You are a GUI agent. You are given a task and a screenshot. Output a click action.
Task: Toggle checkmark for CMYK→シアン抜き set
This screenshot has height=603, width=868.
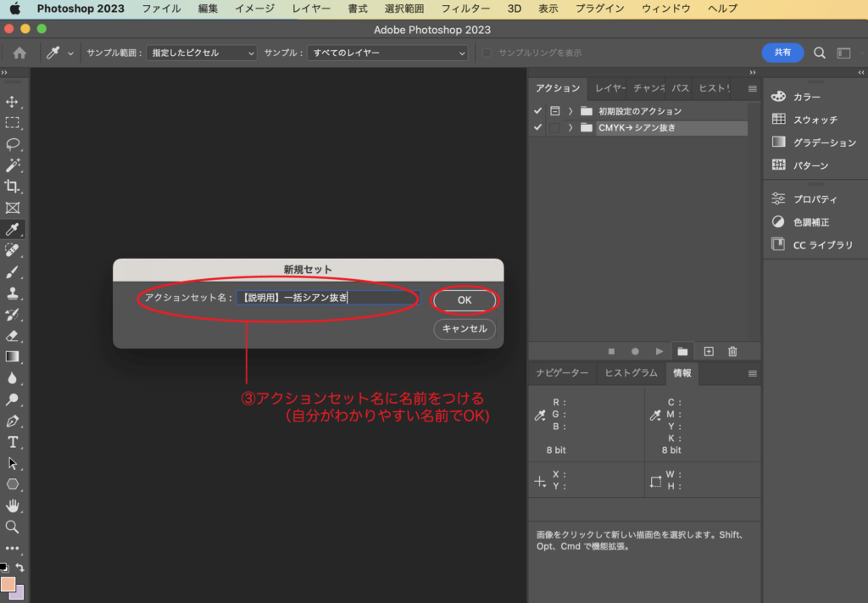pos(537,127)
